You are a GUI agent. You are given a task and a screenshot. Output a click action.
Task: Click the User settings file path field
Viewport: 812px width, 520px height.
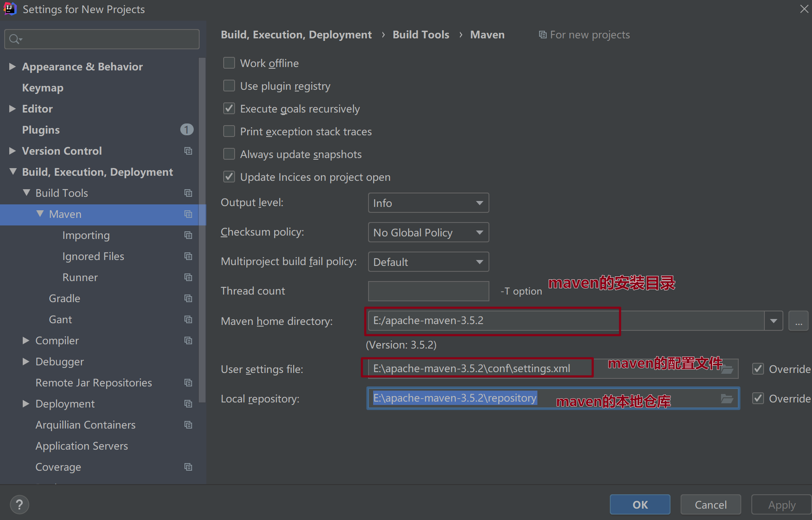pyautogui.click(x=553, y=369)
